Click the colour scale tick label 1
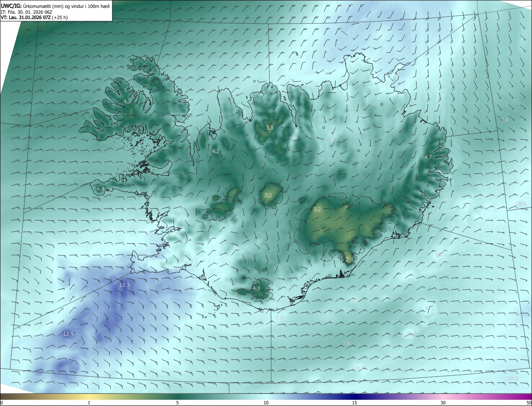This screenshot has width=532, height=406. pos(89,403)
